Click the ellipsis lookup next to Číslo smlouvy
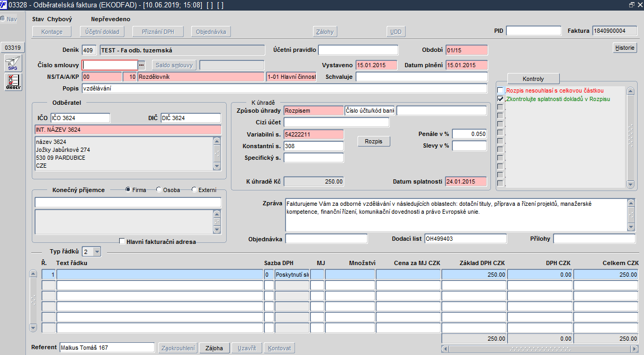Screen dimensions: 644x355 coord(141,65)
